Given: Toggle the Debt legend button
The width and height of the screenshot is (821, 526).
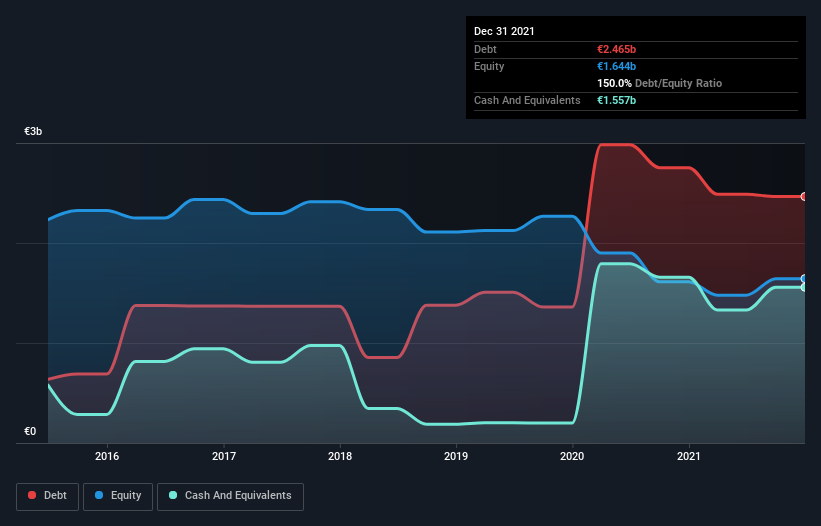Looking at the screenshot, I should [x=48, y=496].
